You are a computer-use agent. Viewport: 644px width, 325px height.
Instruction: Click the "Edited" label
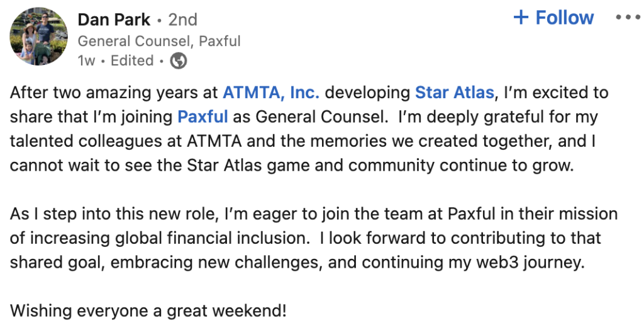(132, 61)
